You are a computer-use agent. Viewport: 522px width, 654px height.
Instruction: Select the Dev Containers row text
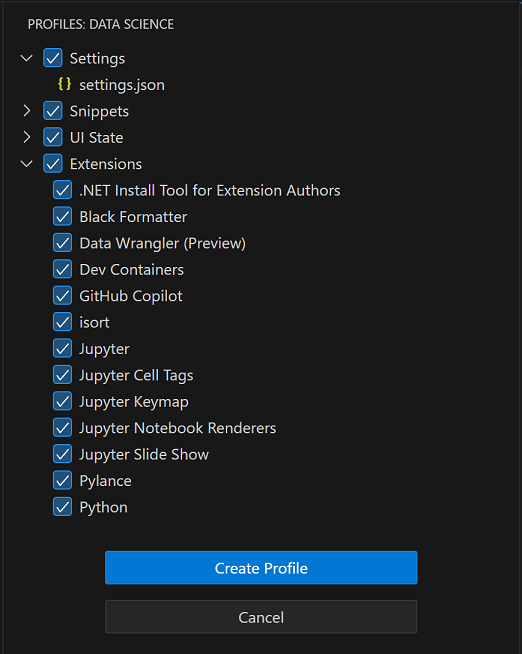[x=131, y=270]
